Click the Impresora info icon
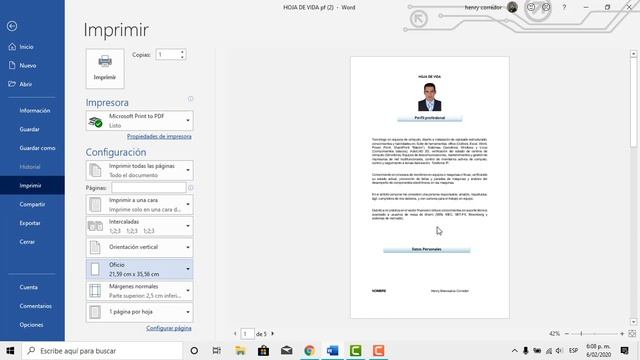 (x=191, y=99)
